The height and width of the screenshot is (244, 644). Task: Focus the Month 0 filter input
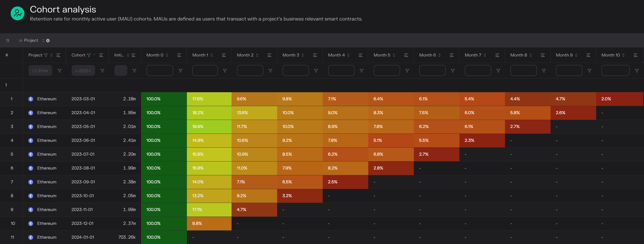coord(160,71)
